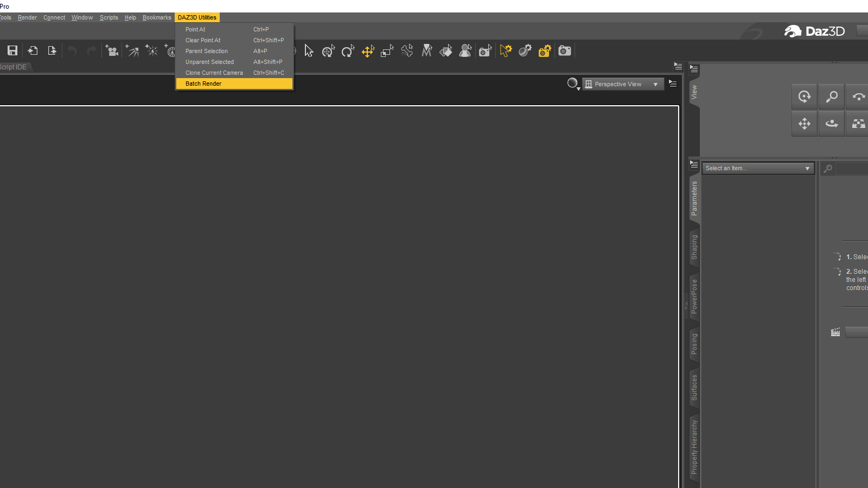The height and width of the screenshot is (488, 868).
Task: Click the Save file icon
Action: [12, 51]
